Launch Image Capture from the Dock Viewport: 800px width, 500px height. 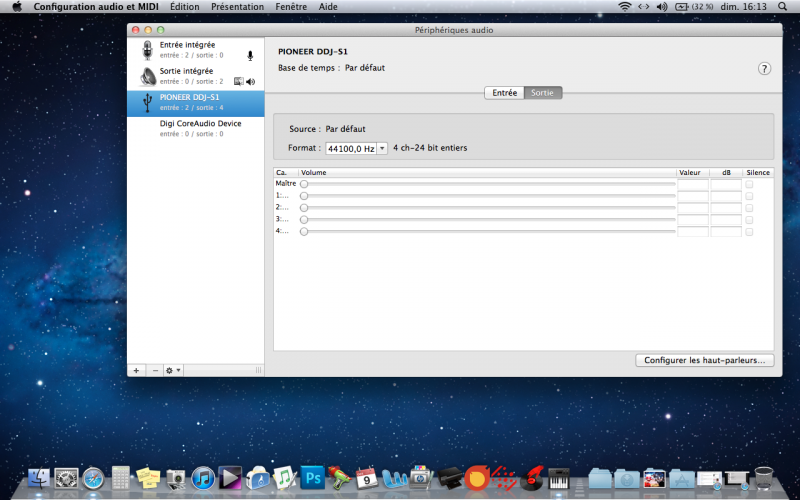point(176,479)
